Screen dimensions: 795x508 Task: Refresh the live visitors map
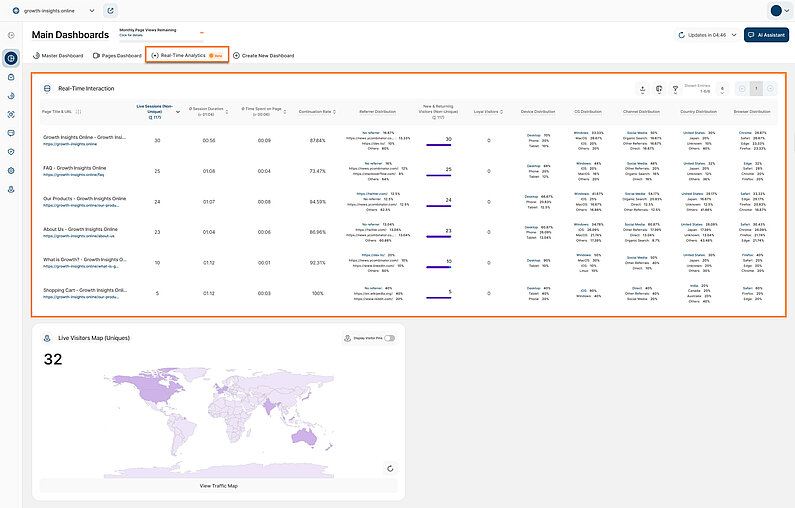click(x=390, y=468)
